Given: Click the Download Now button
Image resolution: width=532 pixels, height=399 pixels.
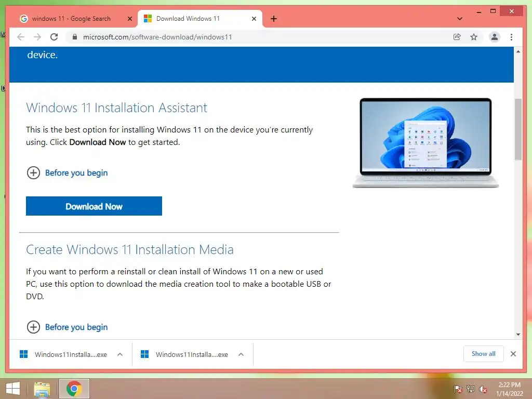Looking at the screenshot, I should 94,206.
